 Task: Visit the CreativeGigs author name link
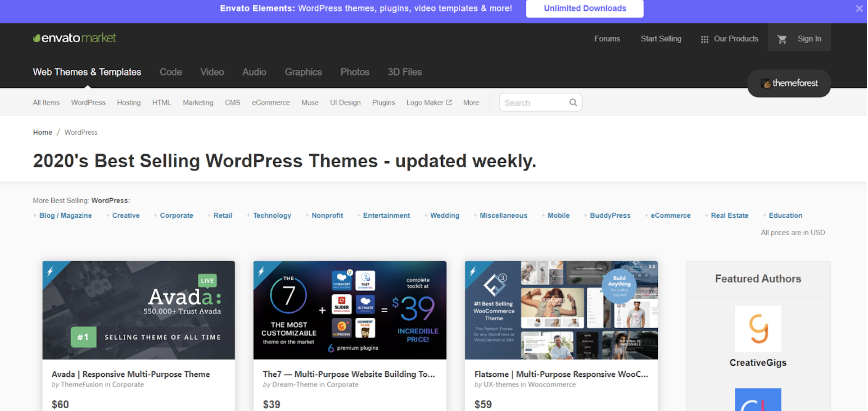coord(758,363)
